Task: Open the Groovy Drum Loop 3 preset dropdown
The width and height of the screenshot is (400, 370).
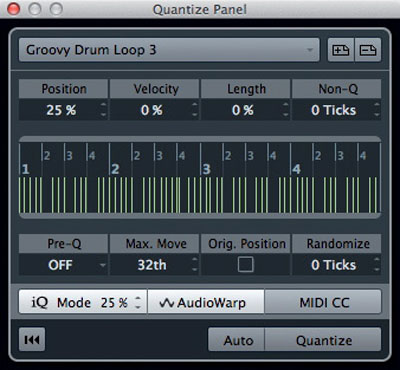Action: point(169,50)
